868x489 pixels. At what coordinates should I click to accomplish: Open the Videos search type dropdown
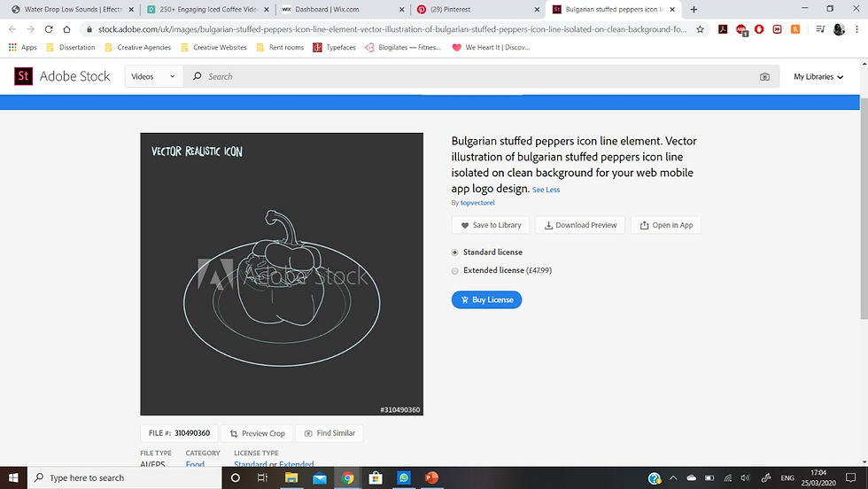[x=152, y=76]
